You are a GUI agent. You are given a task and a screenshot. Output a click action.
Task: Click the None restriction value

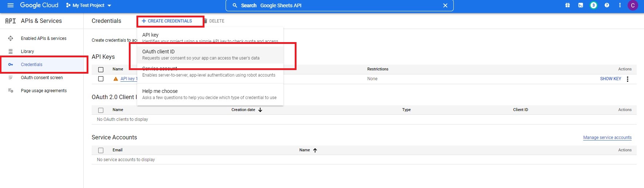click(372, 79)
